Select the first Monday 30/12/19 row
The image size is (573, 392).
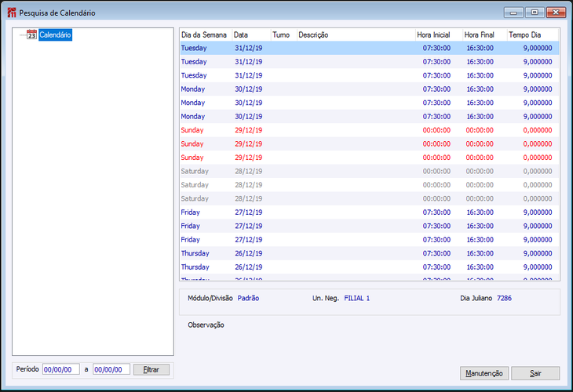[x=370, y=89]
